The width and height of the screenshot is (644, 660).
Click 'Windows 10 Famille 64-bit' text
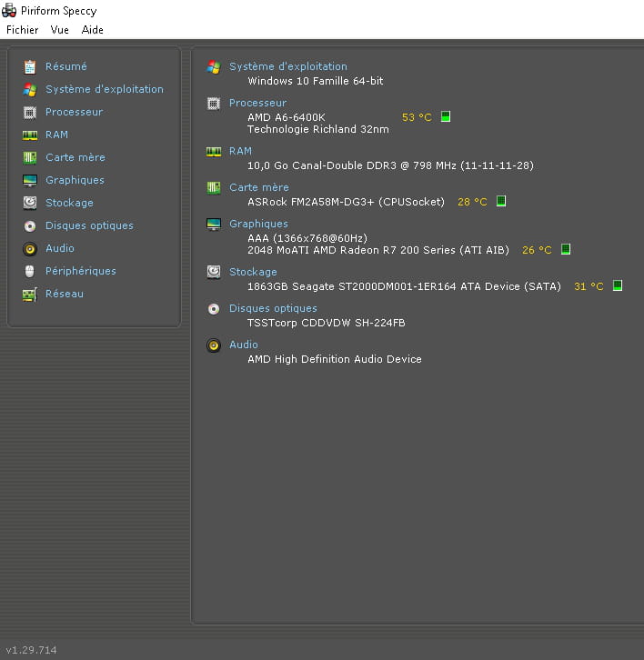(x=316, y=81)
